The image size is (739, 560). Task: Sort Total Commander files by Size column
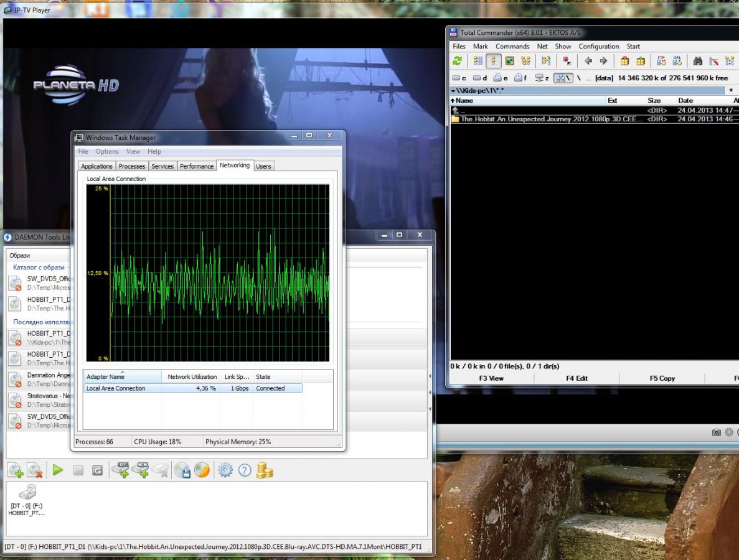click(x=661, y=100)
